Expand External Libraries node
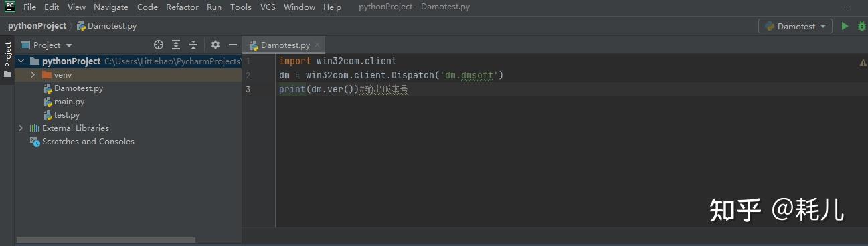Image resolution: width=868 pixels, height=246 pixels. click(21, 128)
